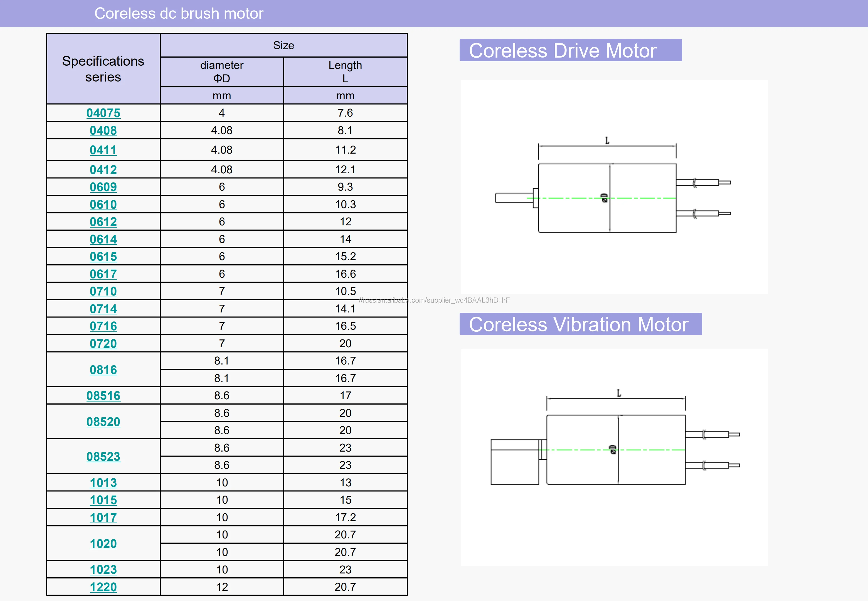Click the Coreless Vibration Motor diagram
This screenshot has width=868, height=601.
(613, 457)
